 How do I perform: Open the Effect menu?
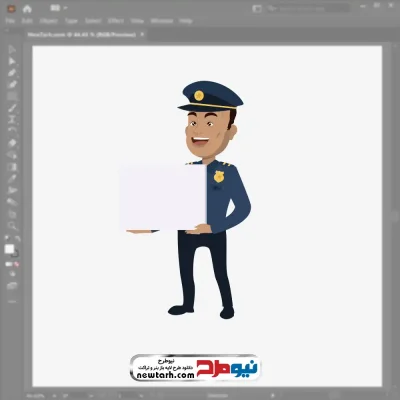point(116,21)
